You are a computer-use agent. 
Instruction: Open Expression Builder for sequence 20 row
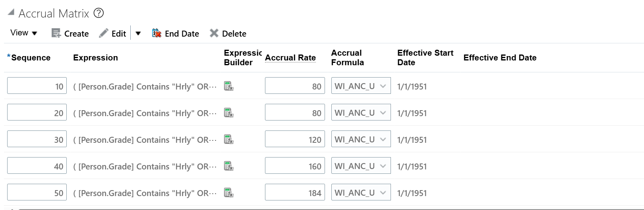229,113
